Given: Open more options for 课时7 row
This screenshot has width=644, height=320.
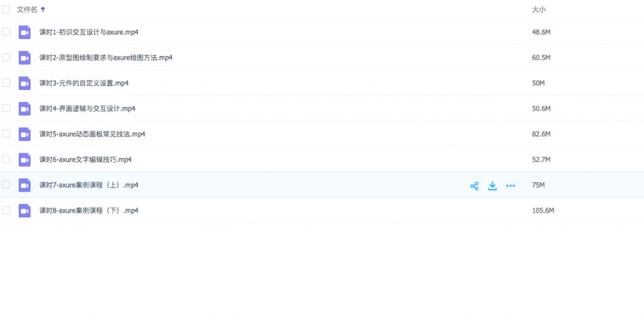Looking at the screenshot, I should 511,185.
